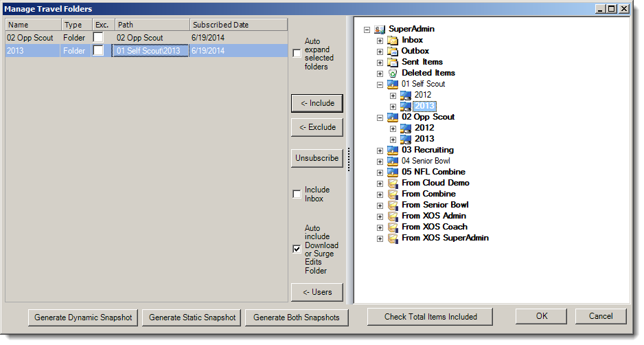Viewport: 644px width, 345px height.
Task: Click the Exc. column header
Action: (x=103, y=25)
